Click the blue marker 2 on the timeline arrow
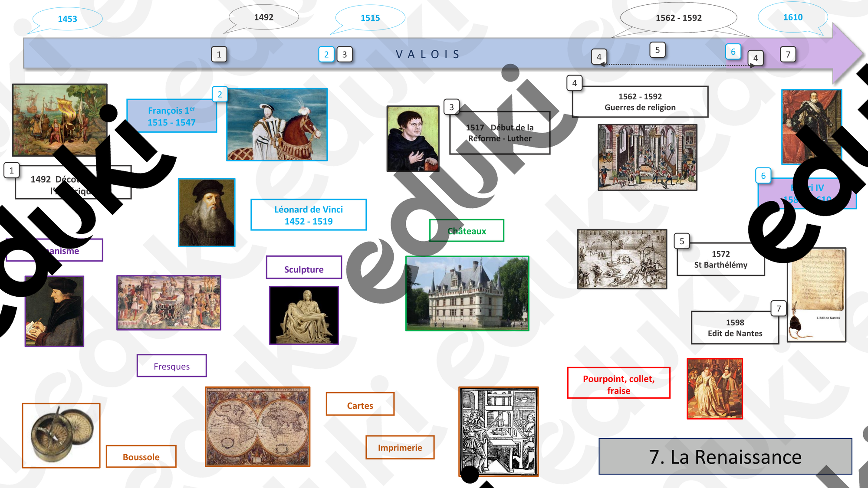The width and height of the screenshot is (868, 488). [326, 55]
